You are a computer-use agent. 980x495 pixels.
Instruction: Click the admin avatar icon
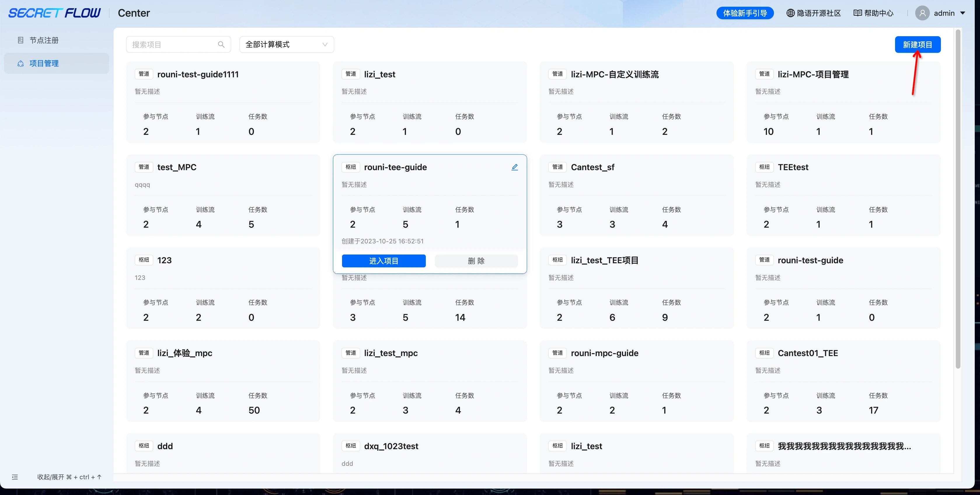click(922, 13)
